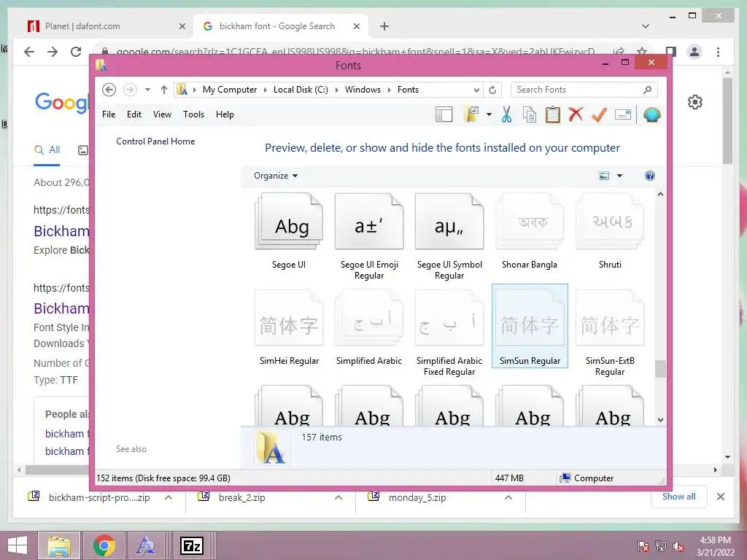Select the SimHei Regular font
This screenshot has height=560, width=747.
[289, 327]
